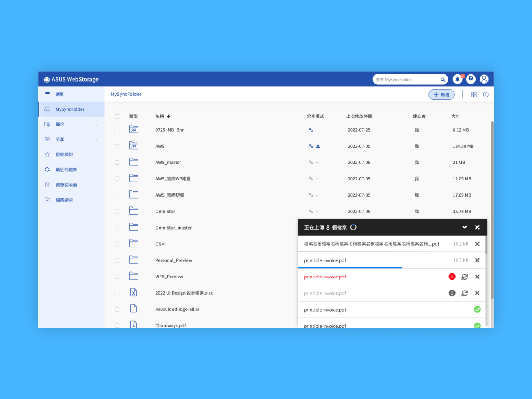The height and width of the screenshot is (399, 532).
Task: Click the 大小 column header
Action: (x=456, y=116)
